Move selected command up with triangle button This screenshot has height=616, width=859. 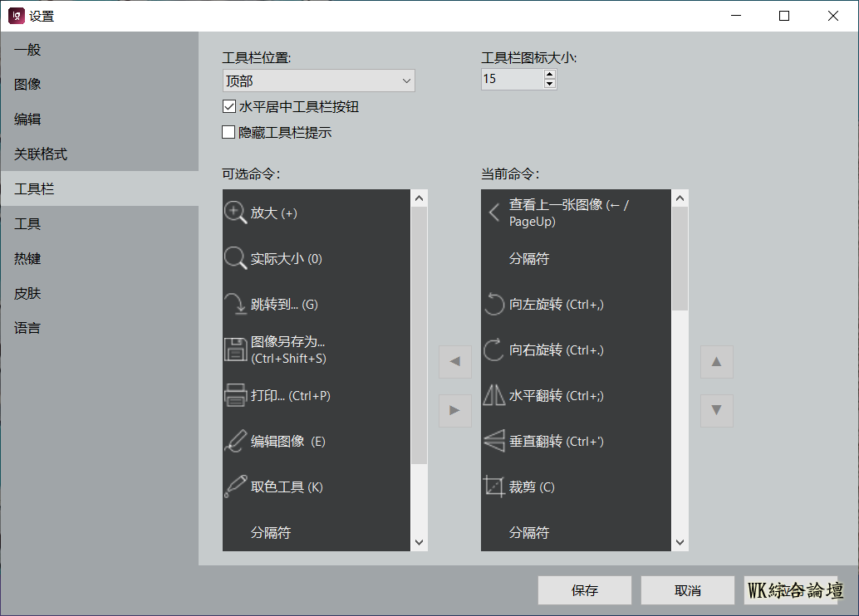716,362
